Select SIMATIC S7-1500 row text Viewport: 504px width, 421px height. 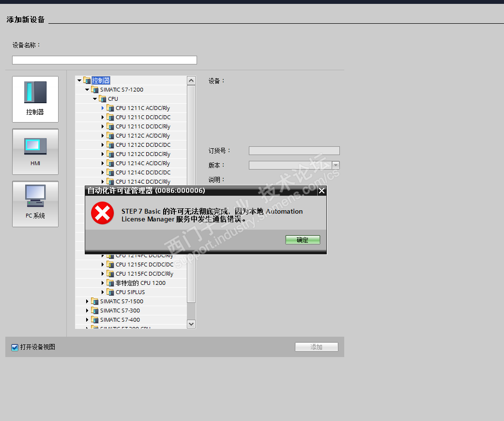tap(122, 301)
